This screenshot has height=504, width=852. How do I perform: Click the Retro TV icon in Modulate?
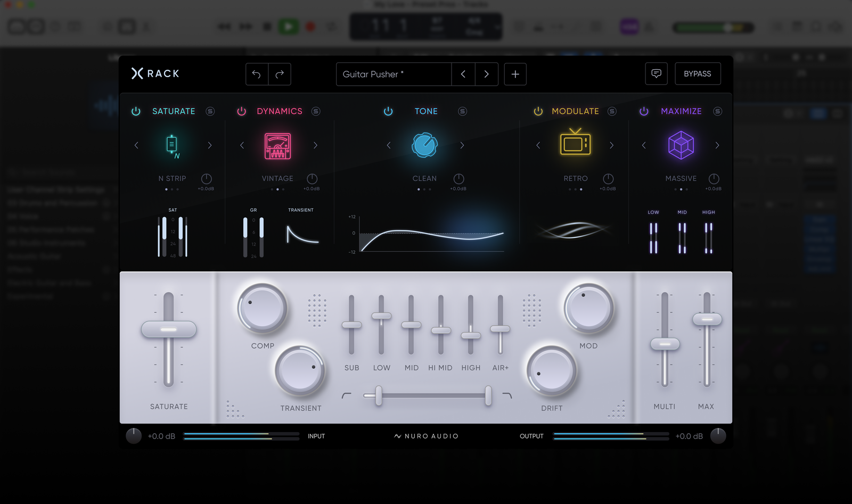(x=575, y=145)
